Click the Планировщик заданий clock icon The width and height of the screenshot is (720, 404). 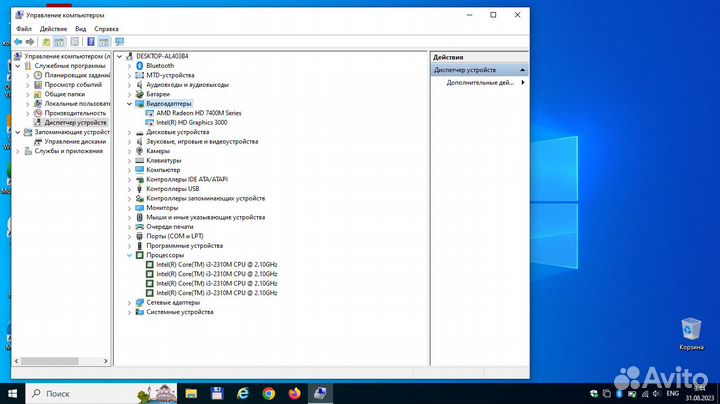(38, 75)
